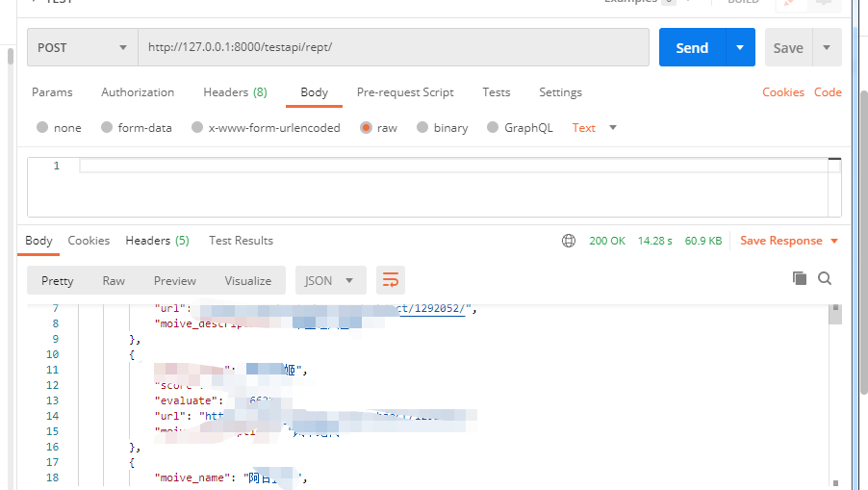This screenshot has width=868, height=490.
Task: Open the Text format dropdown
Action: tap(595, 128)
